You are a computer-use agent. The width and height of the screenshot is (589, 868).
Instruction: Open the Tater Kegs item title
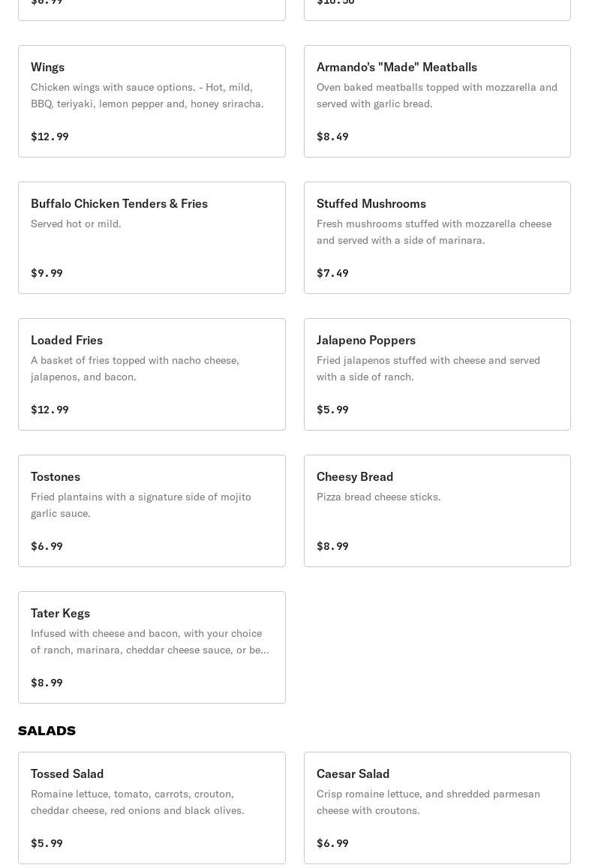[x=60, y=613]
